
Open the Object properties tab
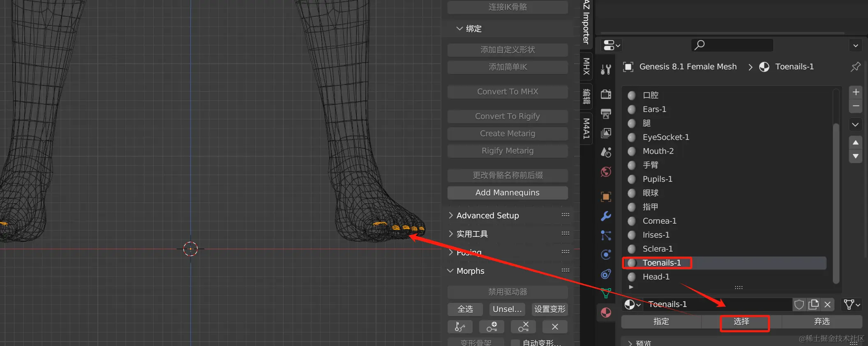[606, 197]
